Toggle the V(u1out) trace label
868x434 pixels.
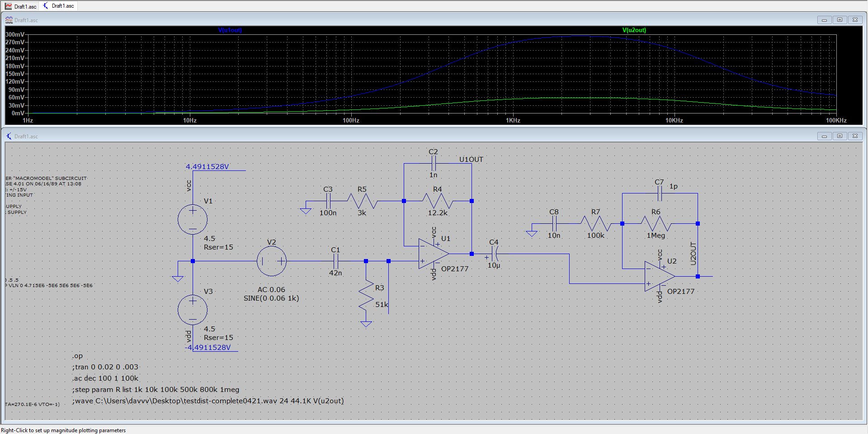pyautogui.click(x=230, y=30)
